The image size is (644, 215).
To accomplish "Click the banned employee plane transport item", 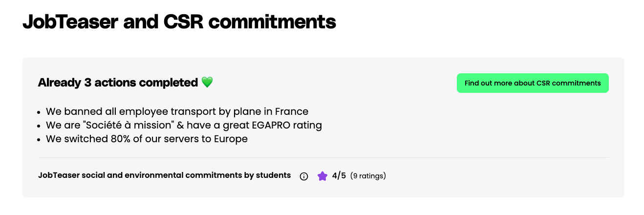I will point(177,111).
